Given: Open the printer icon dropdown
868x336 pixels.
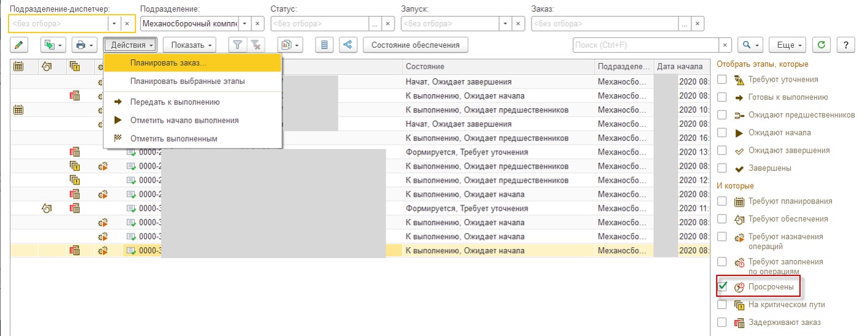Looking at the screenshot, I should click(85, 45).
